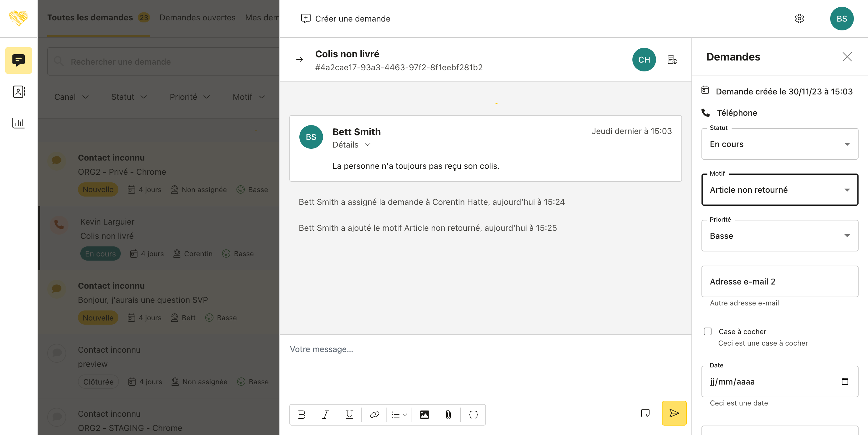Screen dimensions: 868x435
Task: Click into the 'Adresse e-mail 2' field
Action: click(x=779, y=282)
